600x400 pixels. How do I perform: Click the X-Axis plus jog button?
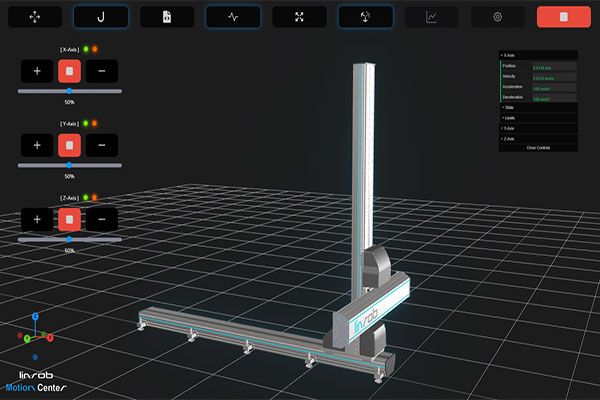pos(37,71)
